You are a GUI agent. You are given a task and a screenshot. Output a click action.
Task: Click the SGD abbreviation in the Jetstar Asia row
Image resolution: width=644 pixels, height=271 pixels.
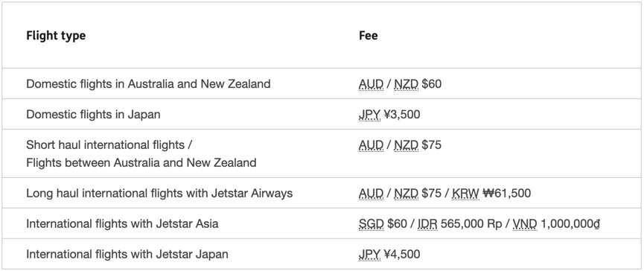click(372, 224)
